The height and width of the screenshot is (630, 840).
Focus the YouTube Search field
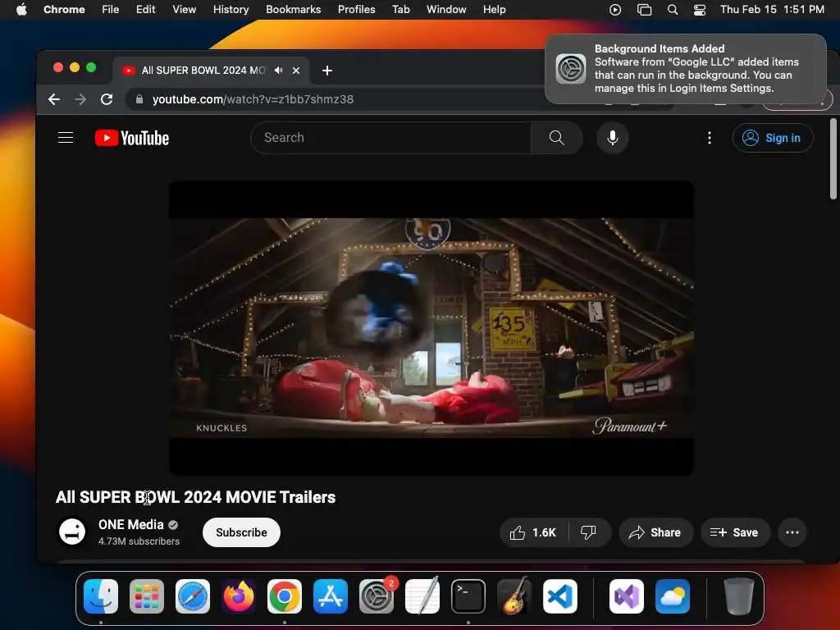(x=391, y=138)
